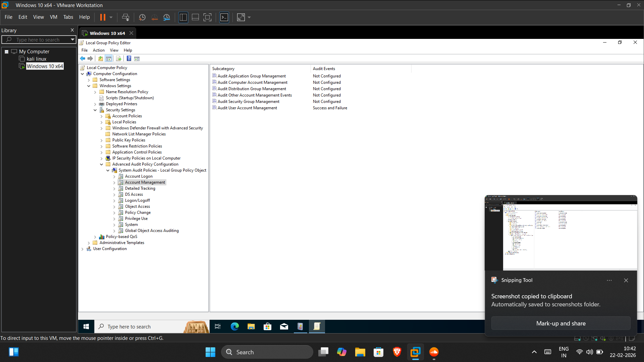Select Audit Security Group Management row
Viewport: 644px width, 362px height.
[248, 102]
